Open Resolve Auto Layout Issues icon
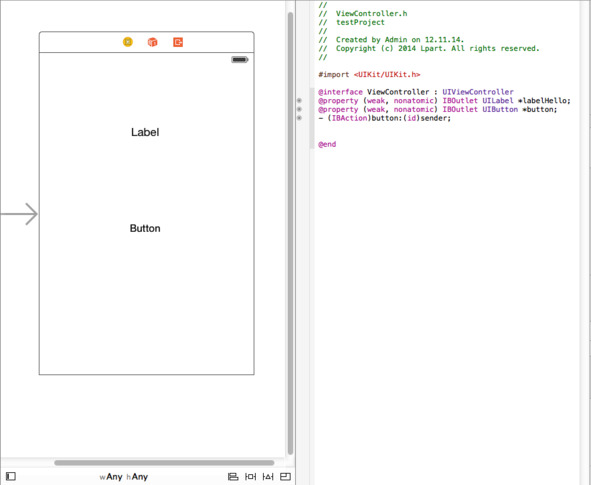Image resolution: width=591 pixels, height=485 pixels. [268, 477]
